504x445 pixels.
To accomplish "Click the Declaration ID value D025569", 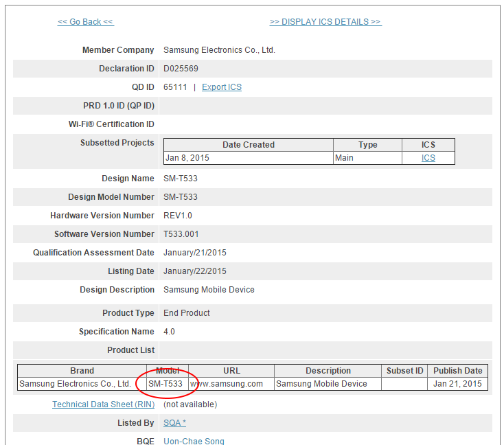I will pyautogui.click(x=181, y=69).
